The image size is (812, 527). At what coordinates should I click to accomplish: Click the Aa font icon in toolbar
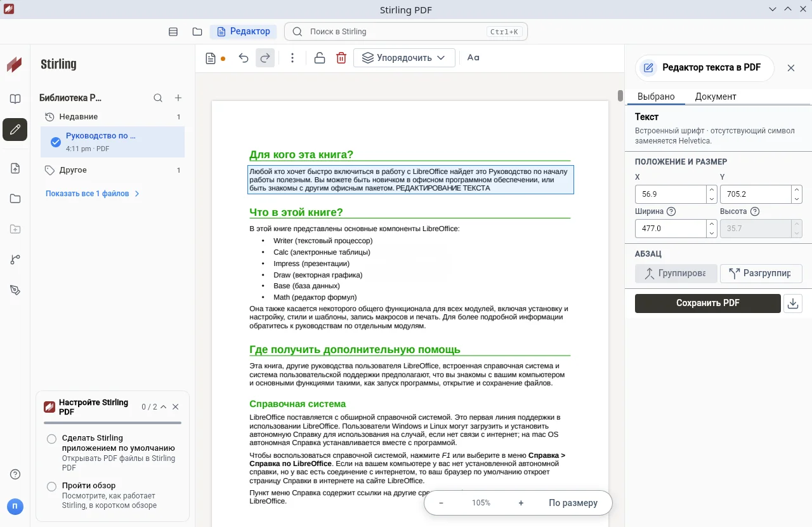(473, 58)
